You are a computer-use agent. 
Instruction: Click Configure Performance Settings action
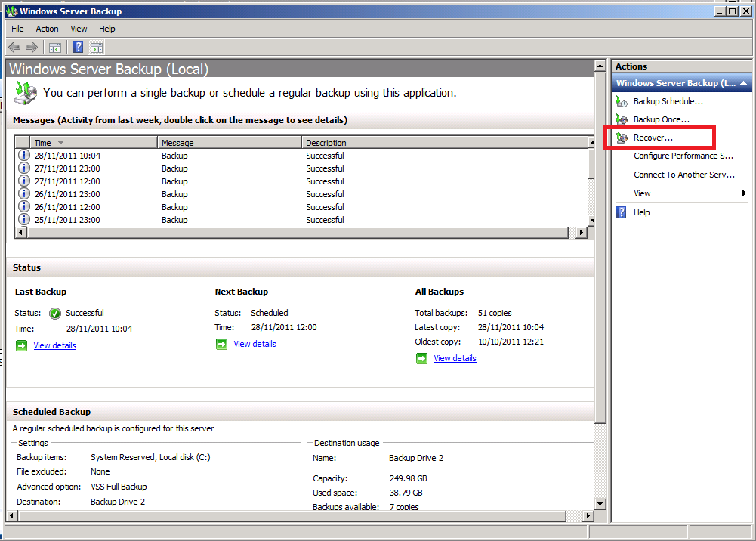(x=683, y=156)
